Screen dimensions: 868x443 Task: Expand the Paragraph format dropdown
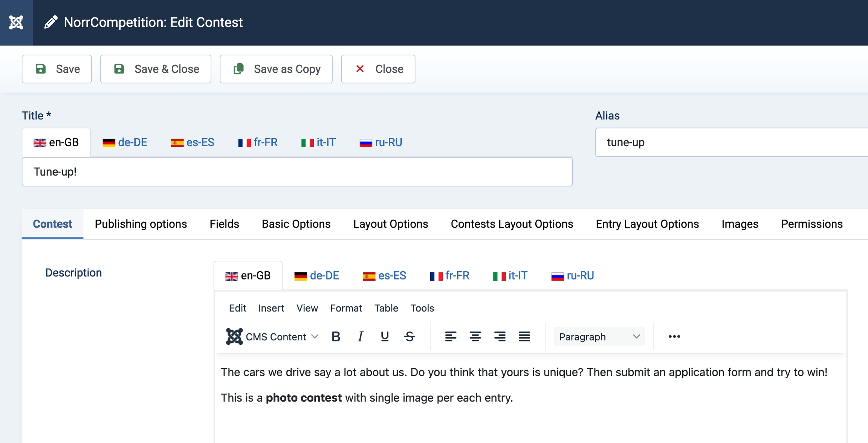click(599, 336)
